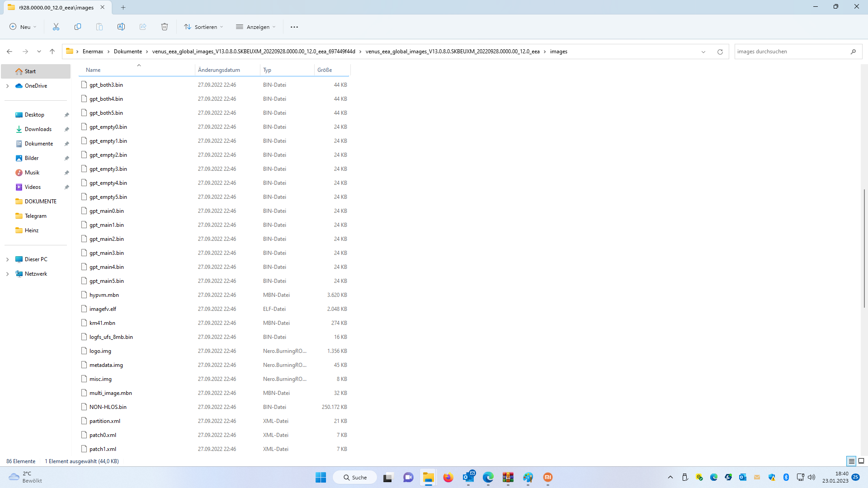The width and height of the screenshot is (868, 488).
Task: Click the Rename icon in toolbar
Action: point(121,27)
